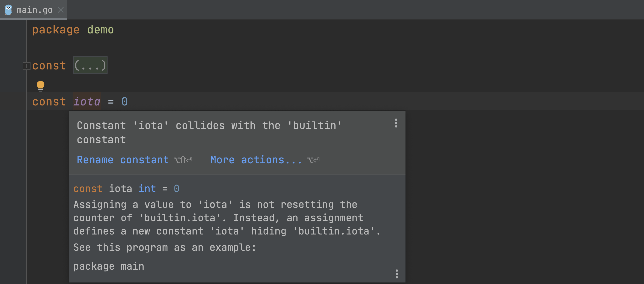
Task: Apply the Rename constant quick fix
Action: 122,160
